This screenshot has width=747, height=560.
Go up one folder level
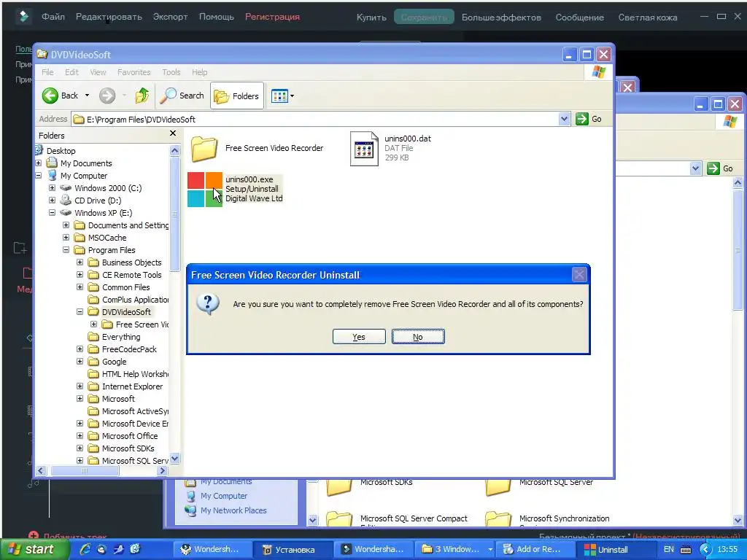142,96
